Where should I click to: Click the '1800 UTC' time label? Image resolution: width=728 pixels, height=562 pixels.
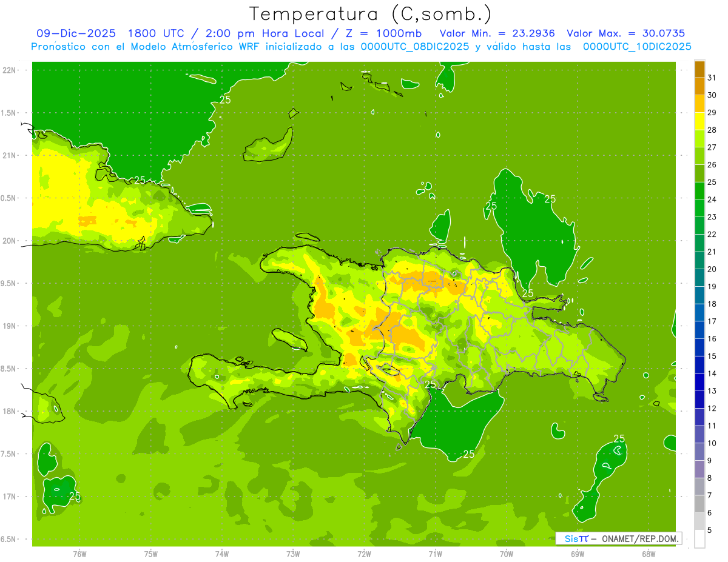coord(158,33)
